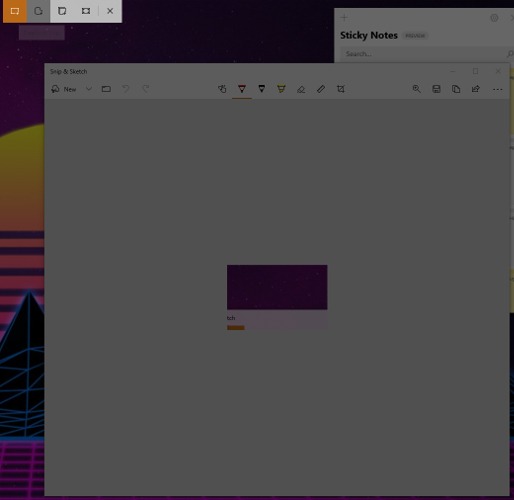Undo the last action in Snip & Sketch
514x500 pixels.
click(126, 89)
